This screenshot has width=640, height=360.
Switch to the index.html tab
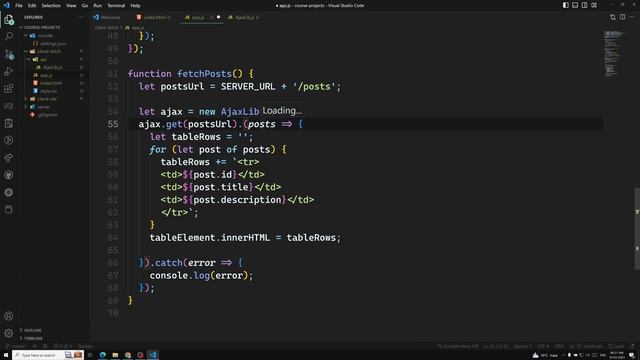[153, 18]
